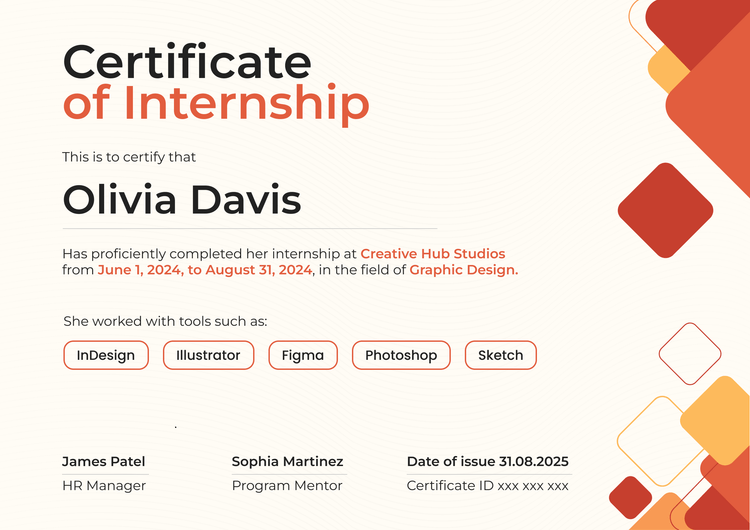Click the "This is to certify that" line
Viewport: 750px width, 530px height.
(x=129, y=157)
